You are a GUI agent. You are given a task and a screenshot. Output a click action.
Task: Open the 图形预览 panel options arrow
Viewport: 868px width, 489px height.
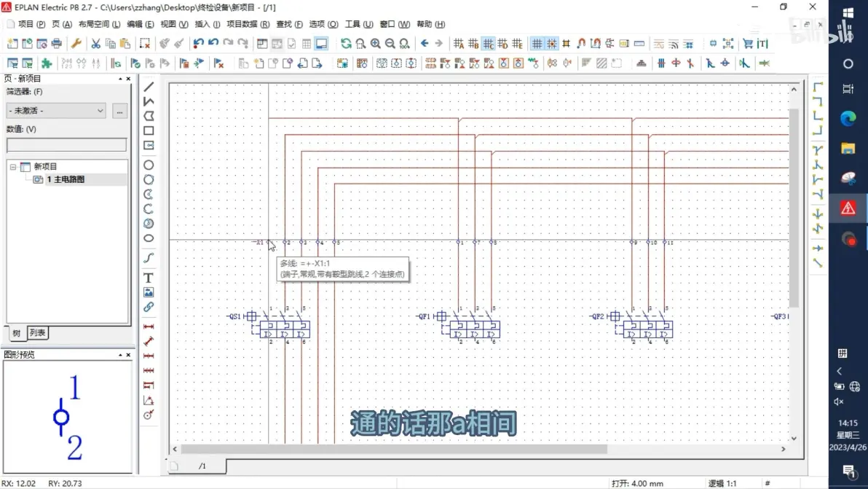(x=120, y=355)
